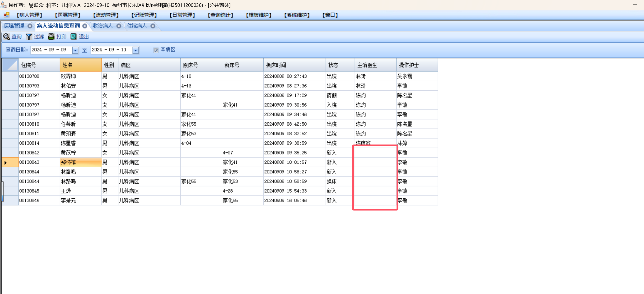Click the 查询 magnifier icon

[6, 37]
